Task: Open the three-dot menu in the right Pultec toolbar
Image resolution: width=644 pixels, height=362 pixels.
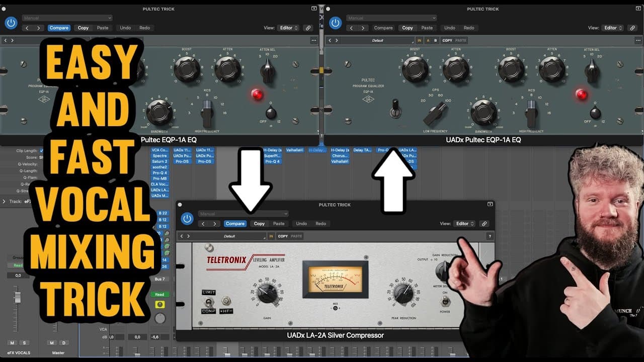Action: point(638,40)
